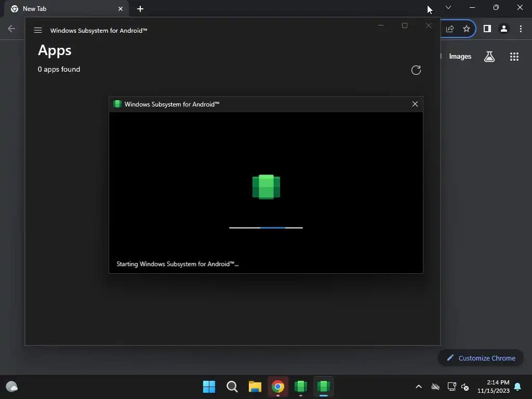Open Chrome three-dot menu
This screenshot has width=532, height=399.
click(x=521, y=29)
